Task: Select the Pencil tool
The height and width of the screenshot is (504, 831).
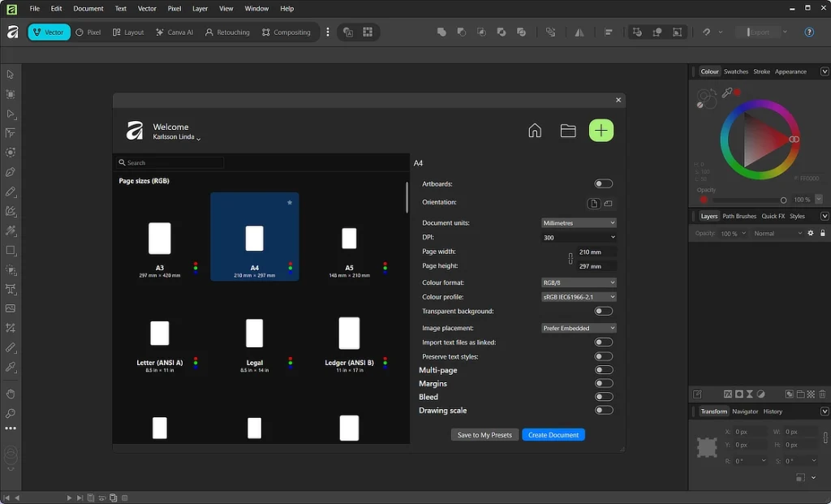Action: 10,192
